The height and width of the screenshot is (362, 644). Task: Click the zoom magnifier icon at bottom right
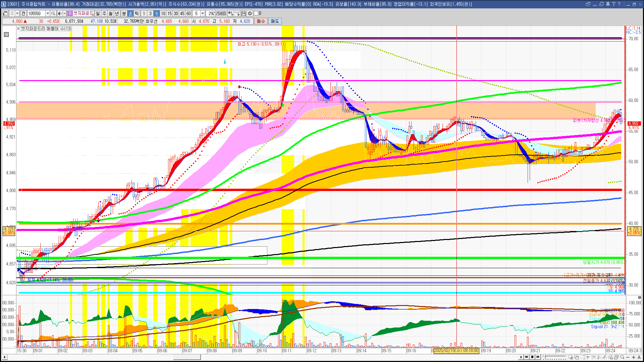[622, 357]
